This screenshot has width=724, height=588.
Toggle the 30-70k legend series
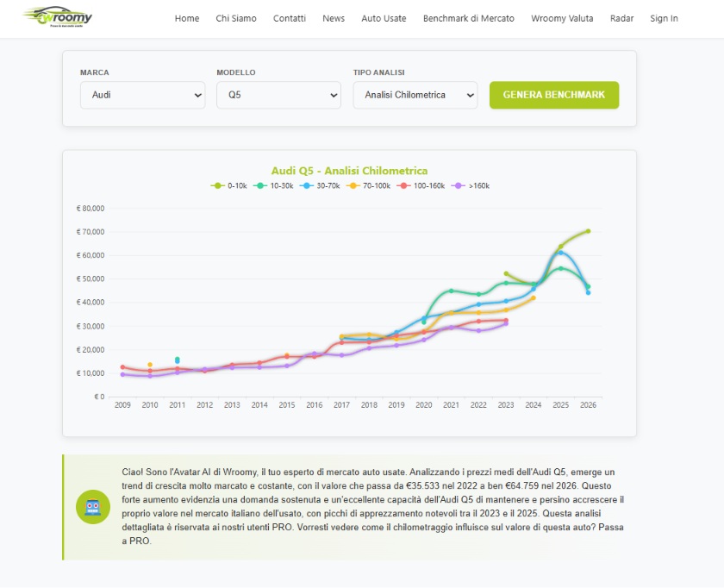coord(320,185)
